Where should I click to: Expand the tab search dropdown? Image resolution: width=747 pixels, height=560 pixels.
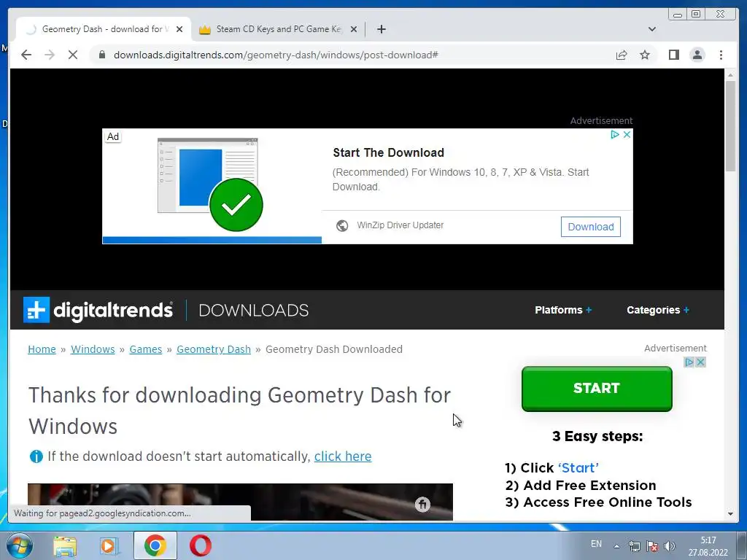click(x=651, y=29)
